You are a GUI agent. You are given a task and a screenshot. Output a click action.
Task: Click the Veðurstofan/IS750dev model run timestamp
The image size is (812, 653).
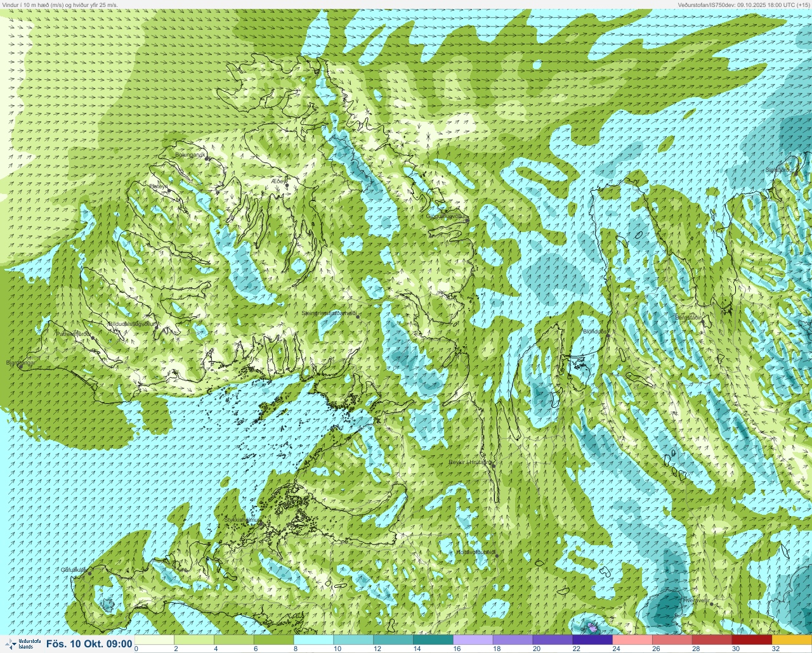(x=743, y=4)
